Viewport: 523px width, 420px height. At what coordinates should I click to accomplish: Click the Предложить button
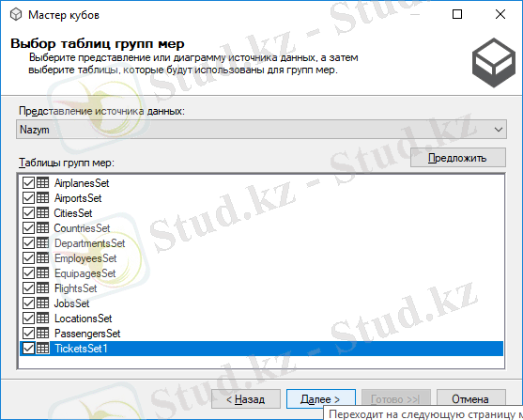coord(458,158)
